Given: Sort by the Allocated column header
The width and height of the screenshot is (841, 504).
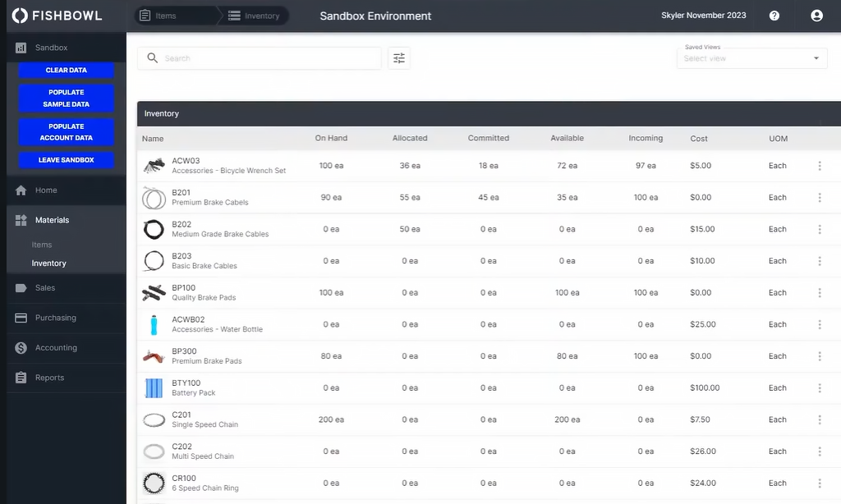Looking at the screenshot, I should [410, 139].
